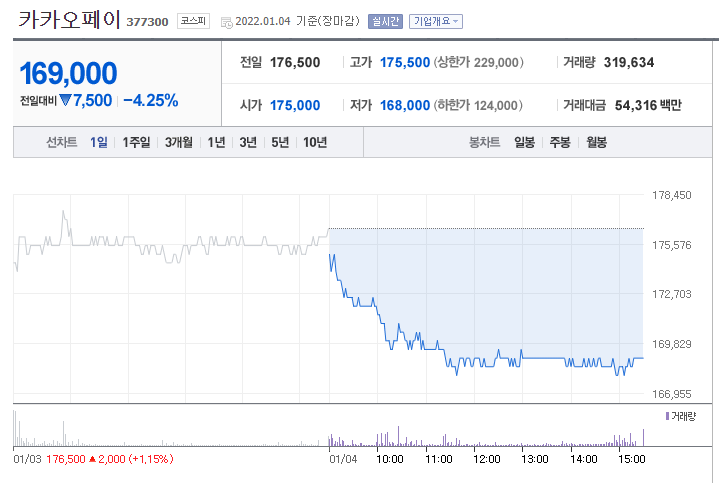Click the 175,576 axis label
This screenshot has height=483, width=719.
click(x=672, y=245)
